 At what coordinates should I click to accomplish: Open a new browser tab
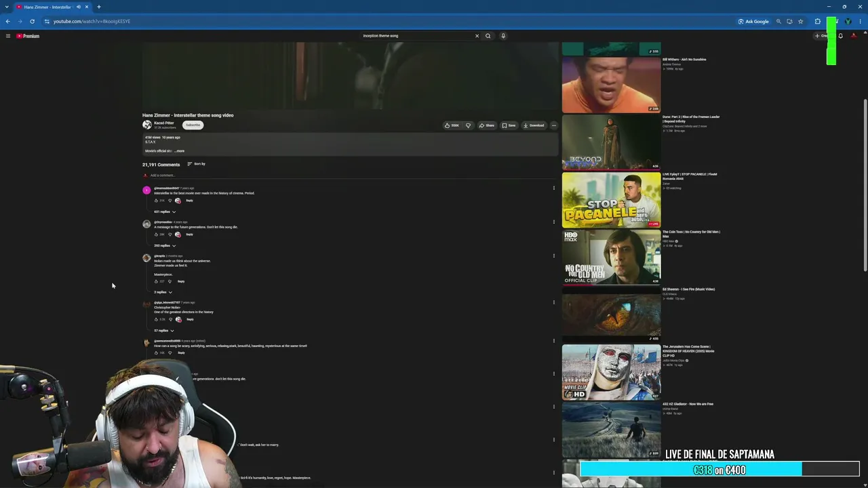[x=99, y=7]
